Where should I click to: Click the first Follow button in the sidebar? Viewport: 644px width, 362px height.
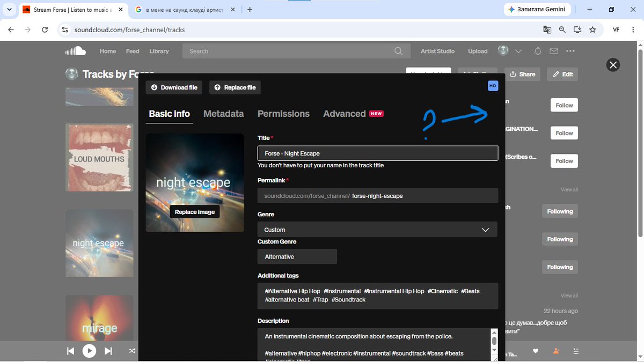coord(564,105)
